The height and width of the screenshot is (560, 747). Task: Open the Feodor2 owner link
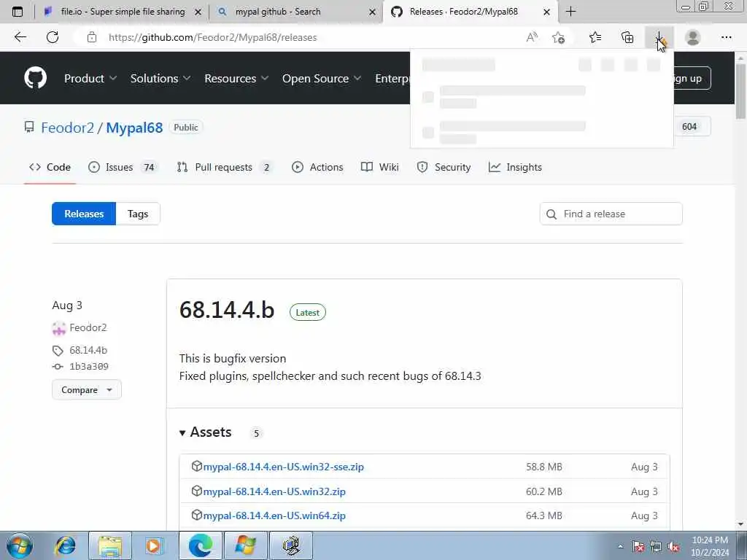coord(68,128)
